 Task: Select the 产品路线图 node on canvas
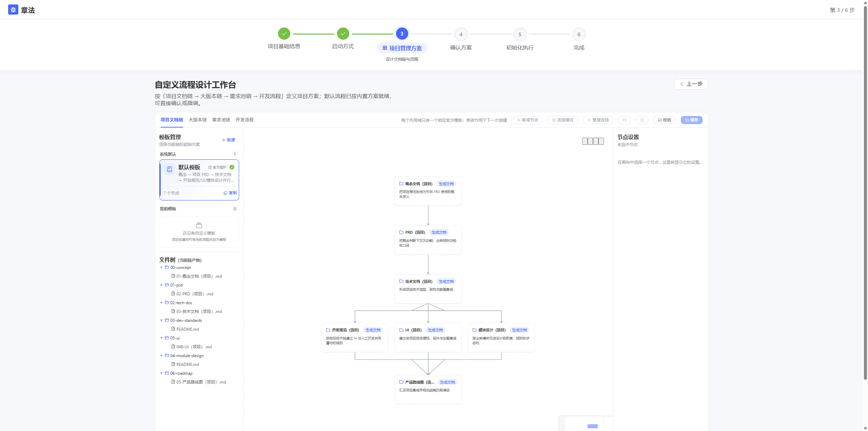coord(428,389)
